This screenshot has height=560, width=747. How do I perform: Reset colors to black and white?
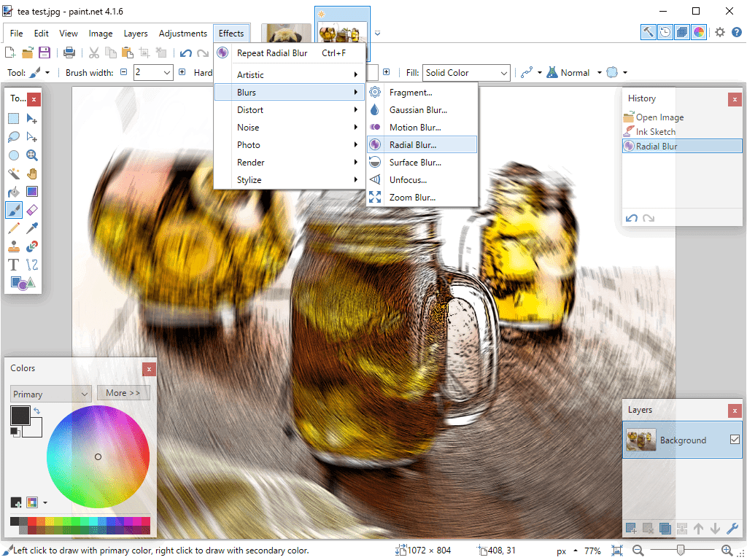[15, 432]
